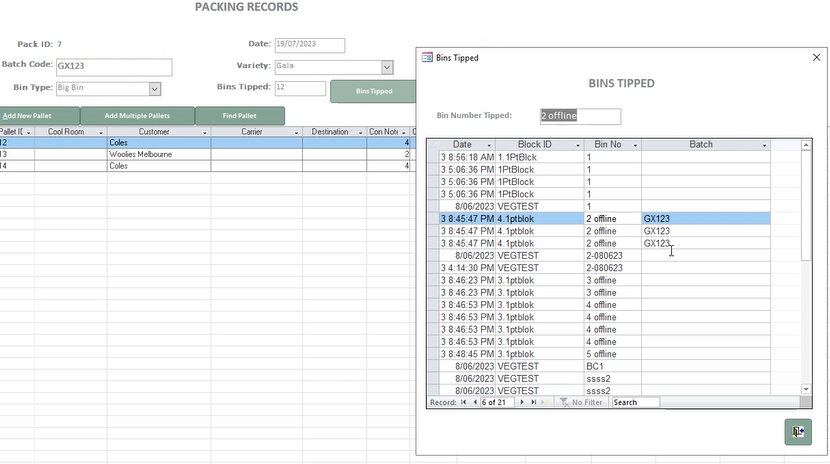Close the Bins Tipped dialog

(x=816, y=58)
